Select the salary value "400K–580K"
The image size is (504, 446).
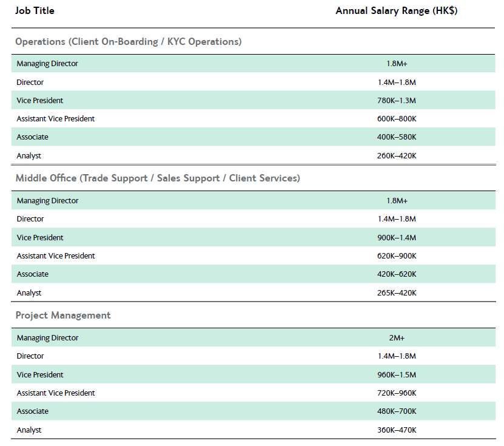tap(397, 137)
